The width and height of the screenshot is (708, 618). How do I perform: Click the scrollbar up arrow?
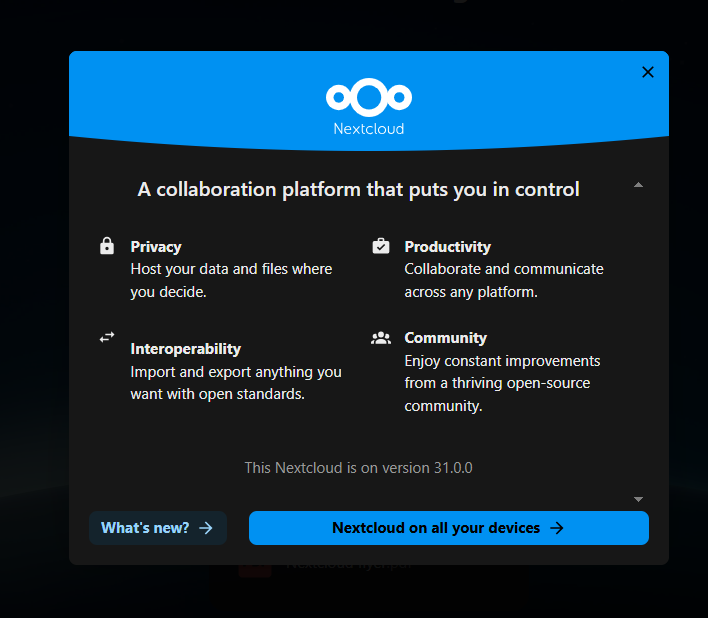(x=638, y=185)
